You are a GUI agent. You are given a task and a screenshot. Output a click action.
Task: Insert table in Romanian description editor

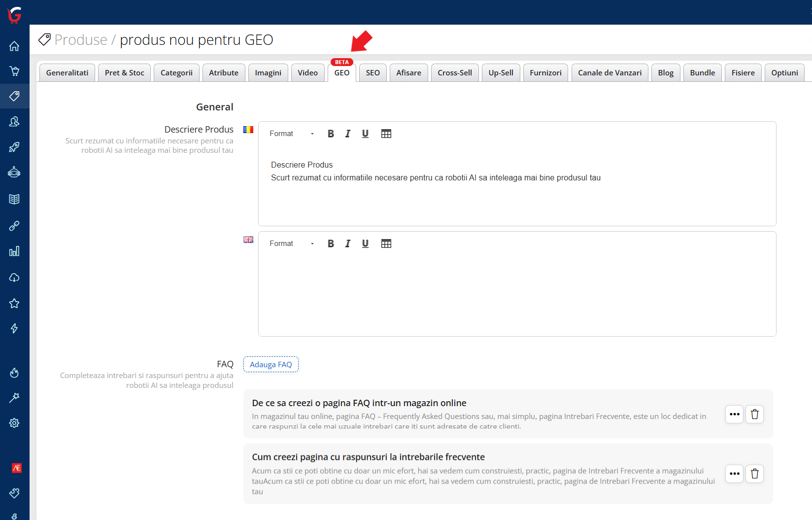[386, 134]
